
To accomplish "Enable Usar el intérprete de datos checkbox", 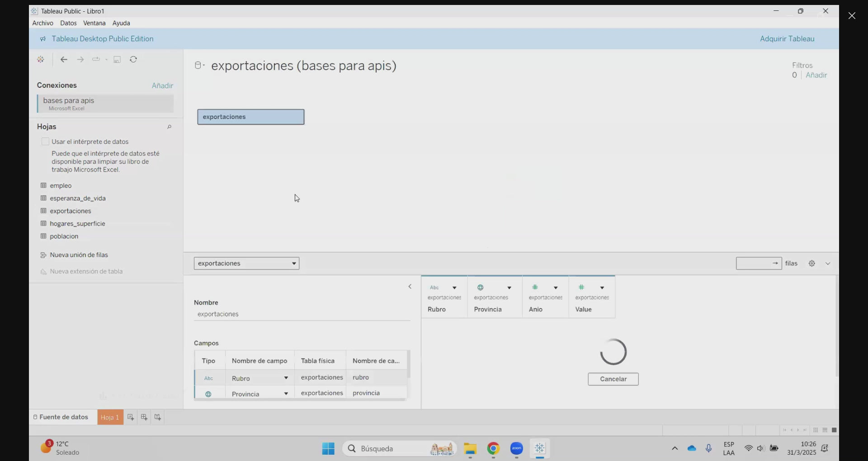I will 45,141.
